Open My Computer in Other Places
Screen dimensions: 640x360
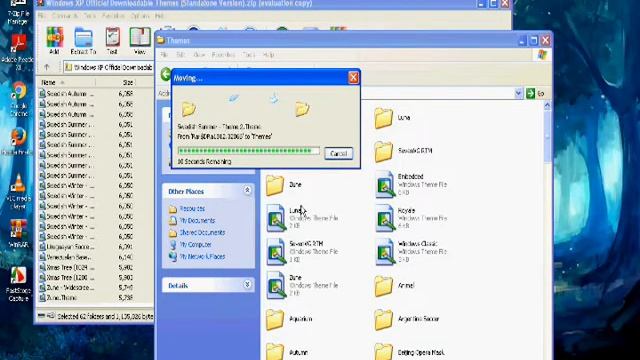pyautogui.click(x=196, y=244)
